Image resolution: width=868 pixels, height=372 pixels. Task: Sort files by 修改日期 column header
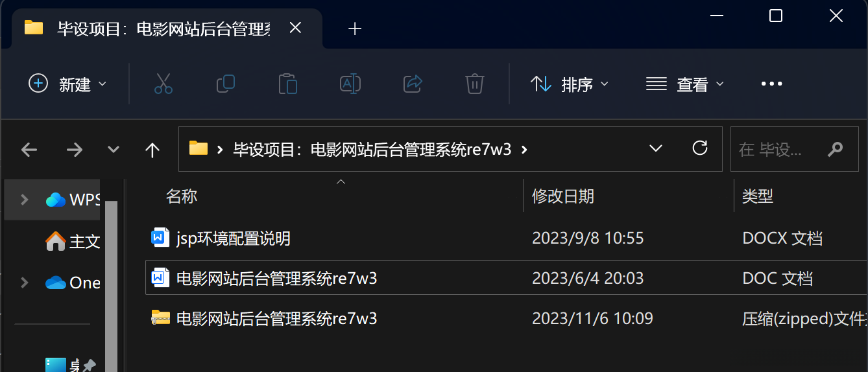pyautogui.click(x=563, y=196)
